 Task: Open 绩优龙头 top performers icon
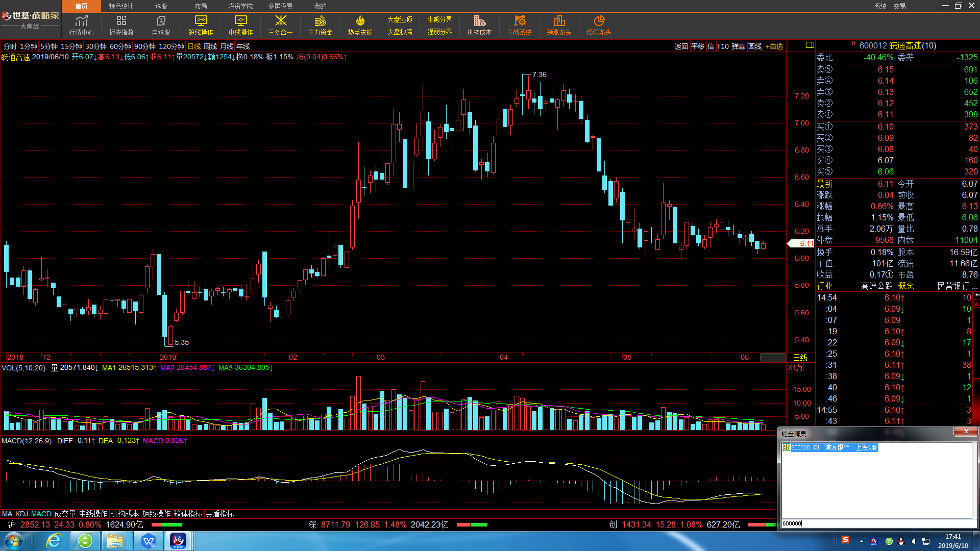[x=599, y=26]
